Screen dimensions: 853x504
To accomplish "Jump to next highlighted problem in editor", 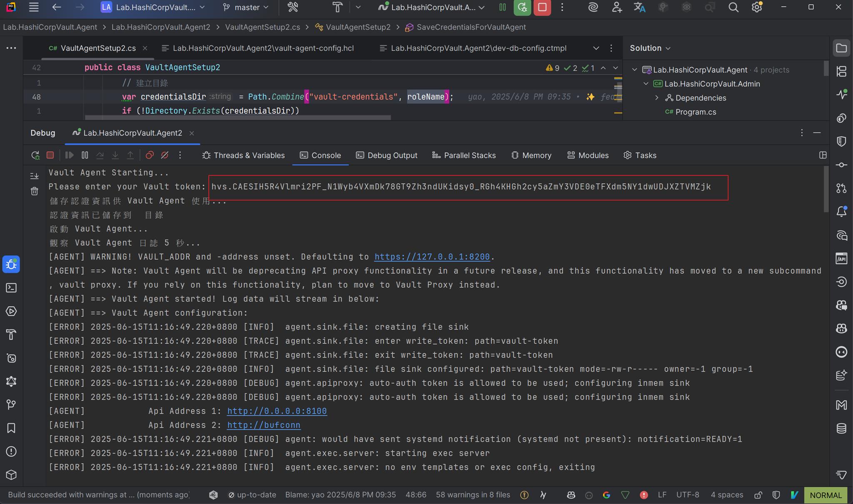I will coord(616,68).
